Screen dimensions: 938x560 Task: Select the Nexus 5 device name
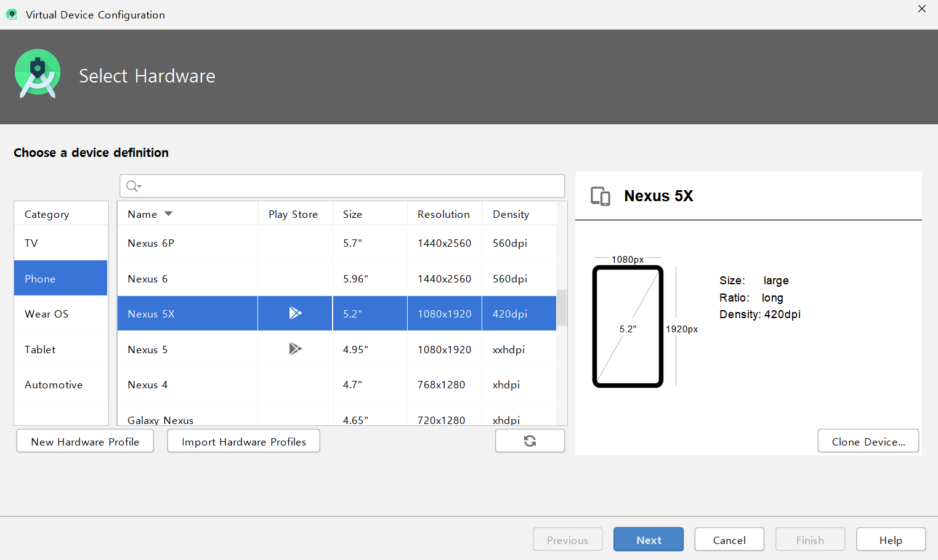[x=147, y=350]
